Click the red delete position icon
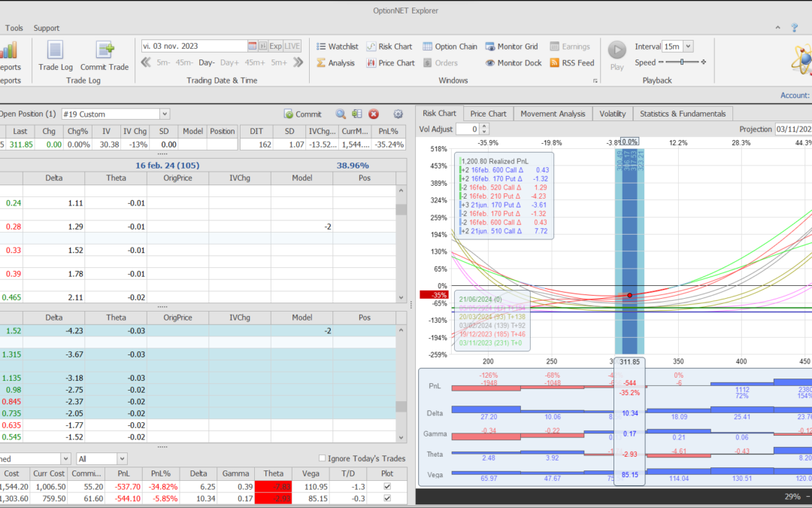 (x=374, y=114)
